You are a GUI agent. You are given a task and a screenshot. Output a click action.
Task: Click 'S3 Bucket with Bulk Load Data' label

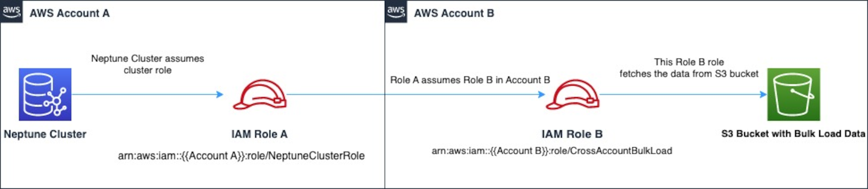[x=793, y=134]
